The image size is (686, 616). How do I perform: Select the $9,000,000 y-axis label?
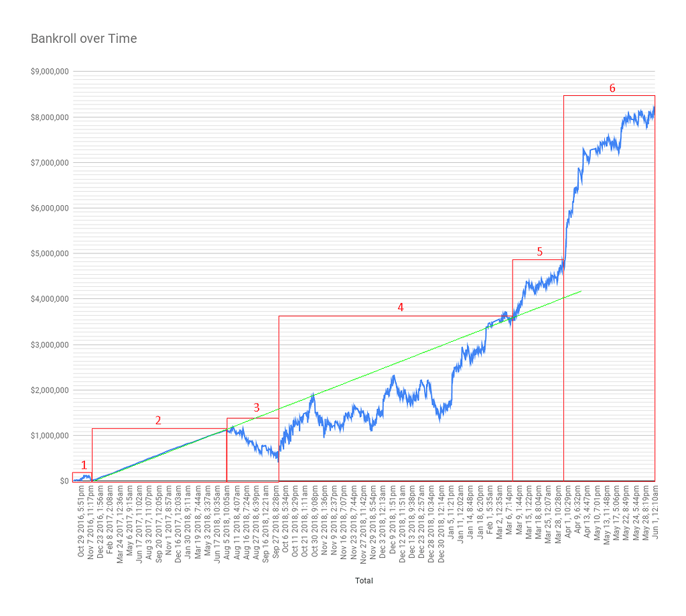coord(50,71)
